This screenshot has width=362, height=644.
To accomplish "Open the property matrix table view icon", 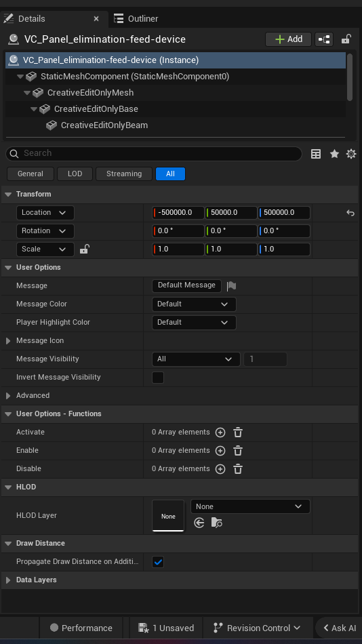I will tap(316, 154).
